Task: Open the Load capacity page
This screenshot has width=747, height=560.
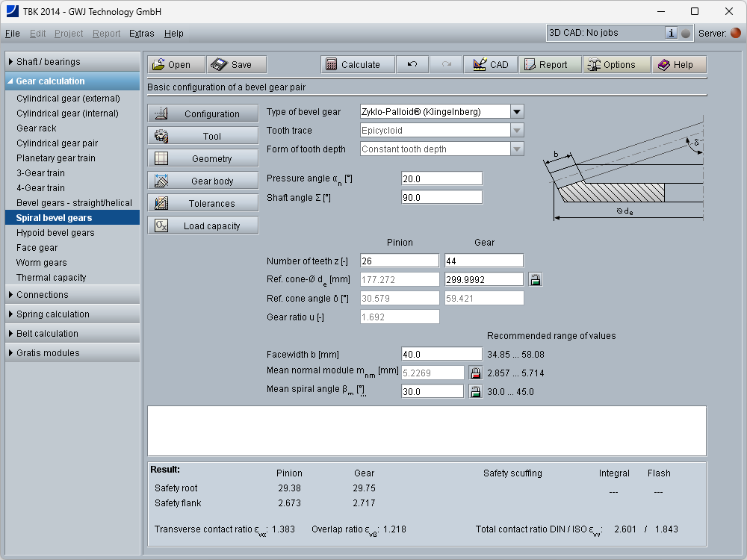Action: [203, 225]
